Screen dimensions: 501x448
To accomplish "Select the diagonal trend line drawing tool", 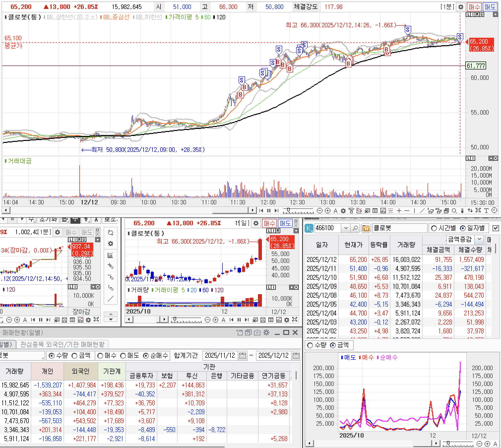I will click(422, 211).
